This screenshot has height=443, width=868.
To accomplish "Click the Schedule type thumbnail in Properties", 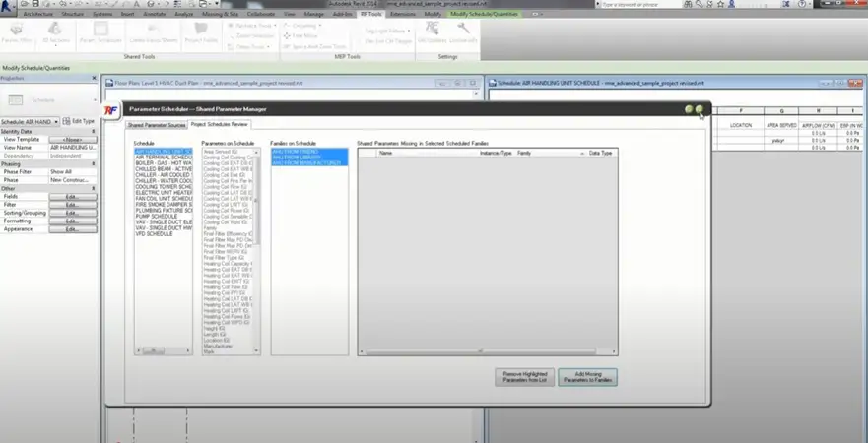I will (x=16, y=100).
